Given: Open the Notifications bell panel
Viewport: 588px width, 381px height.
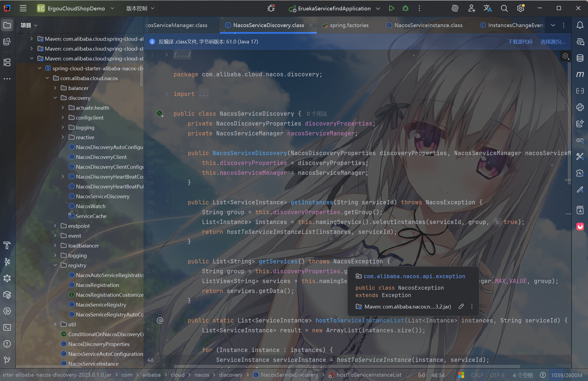Looking at the screenshot, I should pos(580,25).
